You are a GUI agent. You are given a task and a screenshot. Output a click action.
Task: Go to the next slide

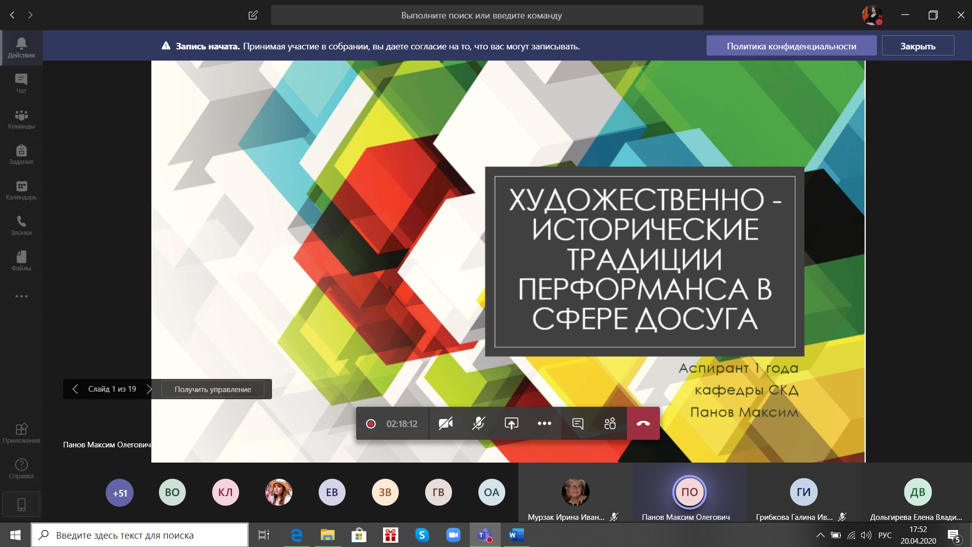(x=149, y=389)
